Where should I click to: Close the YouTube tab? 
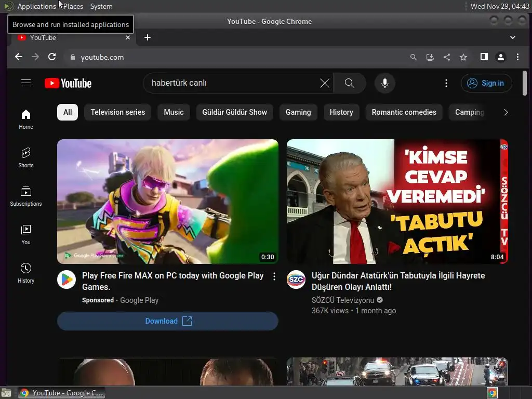click(128, 37)
